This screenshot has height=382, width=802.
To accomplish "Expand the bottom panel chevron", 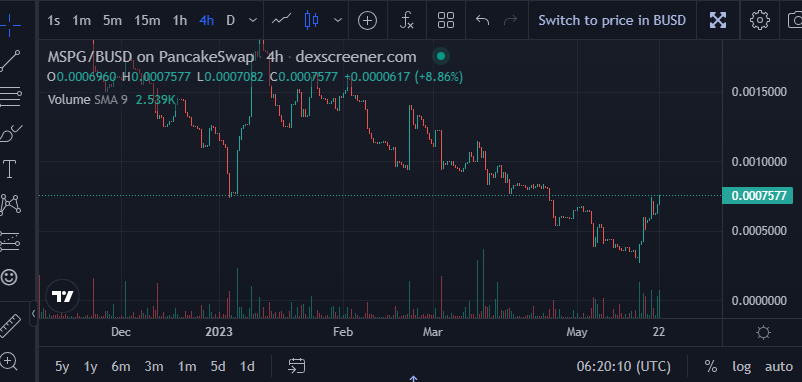I will tap(413, 379).
